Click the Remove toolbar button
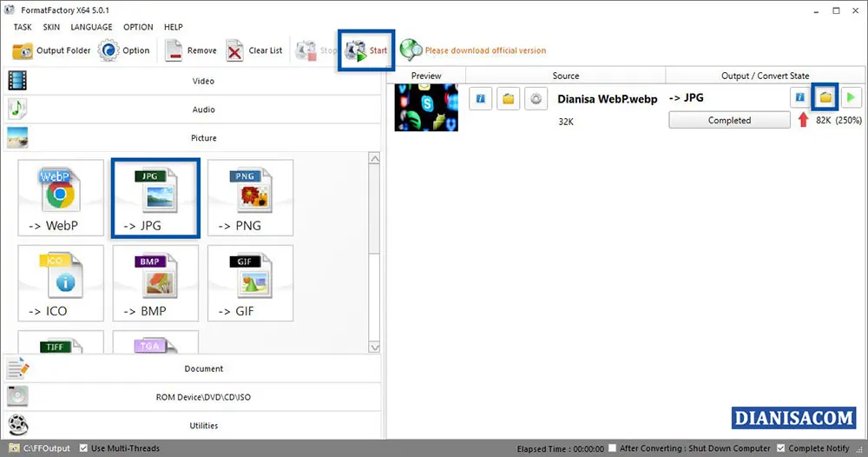The height and width of the screenshot is (457, 868). point(190,50)
